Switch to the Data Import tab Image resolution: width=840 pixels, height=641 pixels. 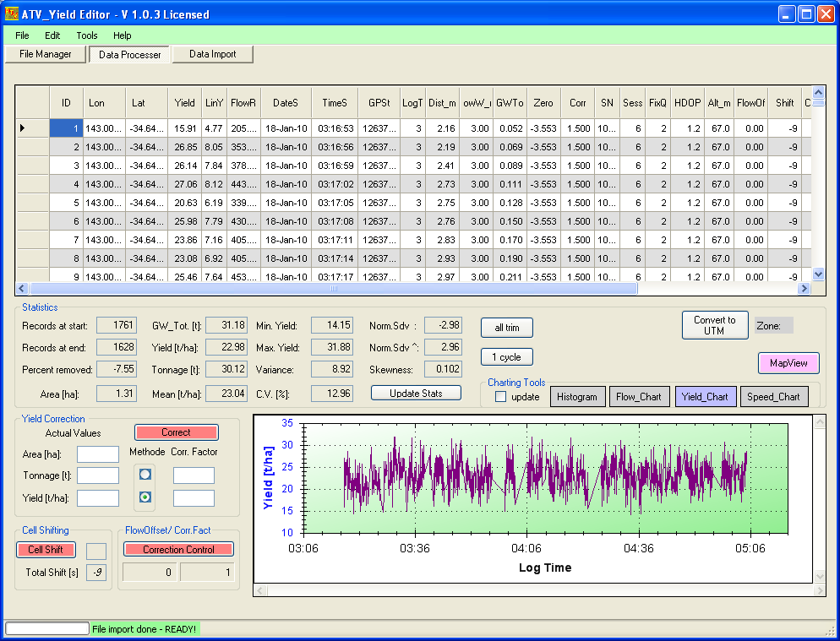click(x=212, y=54)
